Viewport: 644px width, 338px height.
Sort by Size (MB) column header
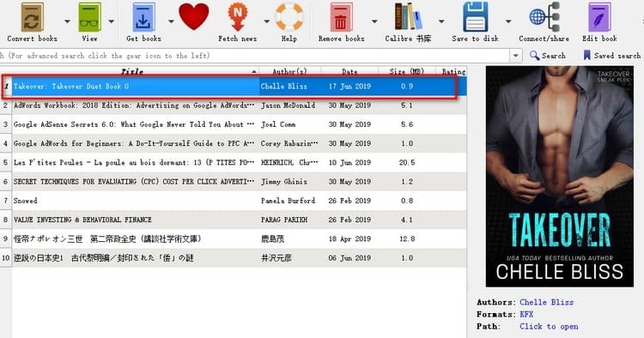point(407,71)
